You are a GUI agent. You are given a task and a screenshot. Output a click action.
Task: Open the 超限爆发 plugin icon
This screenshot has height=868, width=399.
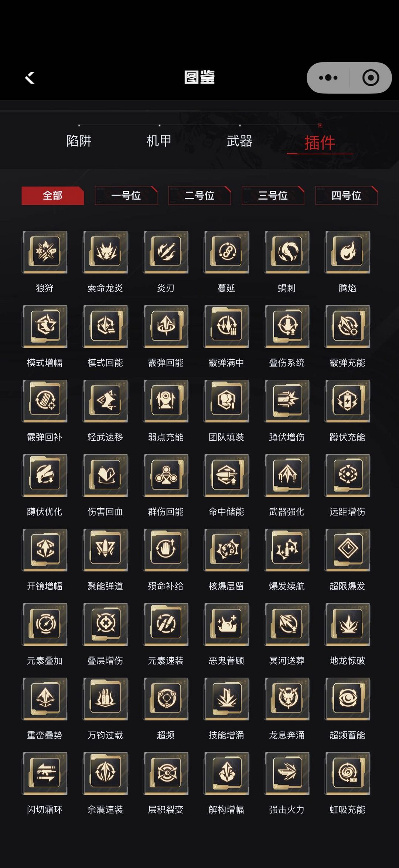[347, 550]
